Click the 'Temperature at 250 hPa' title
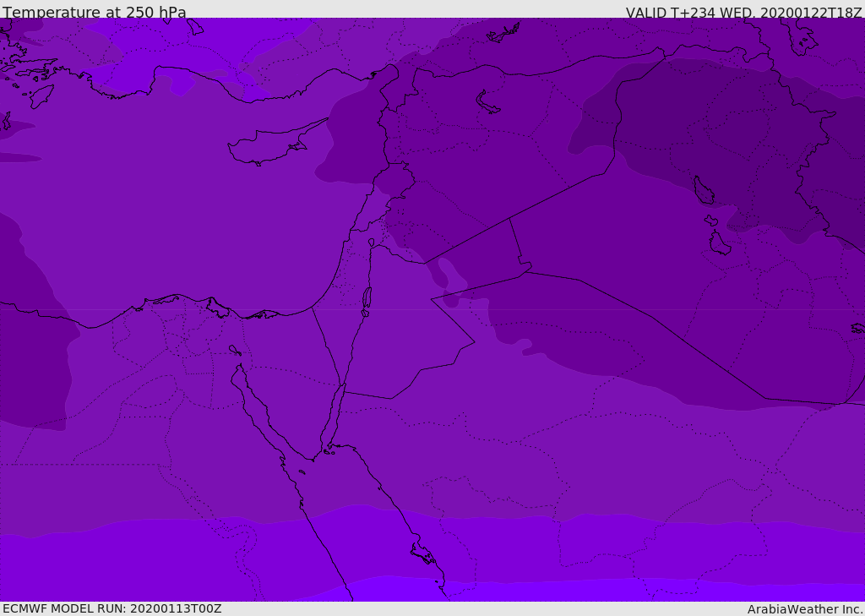This screenshot has height=616, width=865. tap(95, 13)
